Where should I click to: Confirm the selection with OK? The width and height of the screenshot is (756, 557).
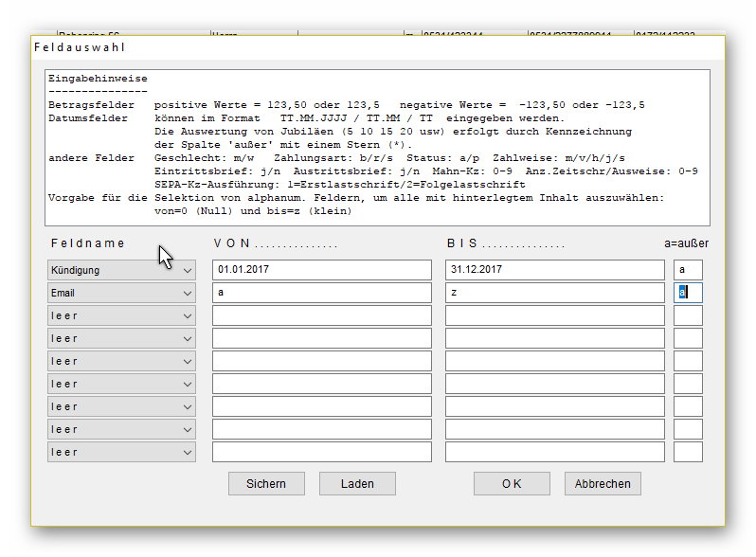pos(512,483)
